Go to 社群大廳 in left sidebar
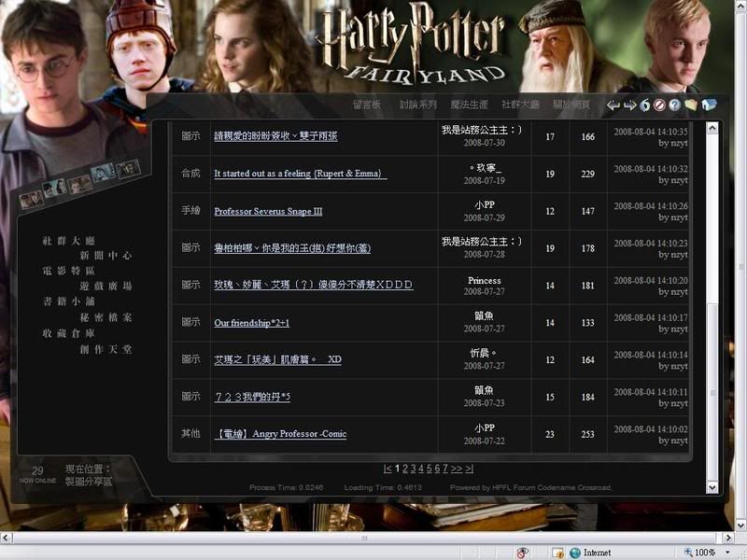The image size is (747, 560). coord(68,241)
